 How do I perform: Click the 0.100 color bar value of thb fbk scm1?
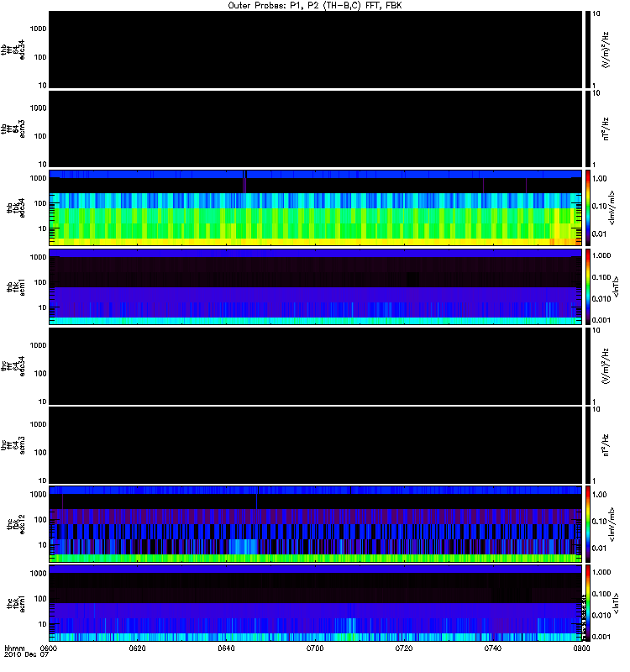tap(601, 277)
